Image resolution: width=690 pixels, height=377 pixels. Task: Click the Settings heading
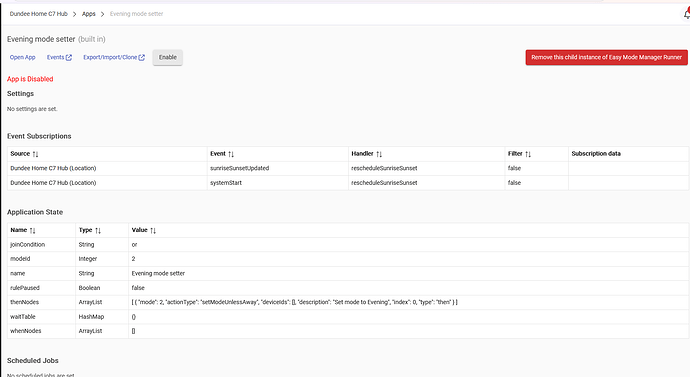point(20,94)
